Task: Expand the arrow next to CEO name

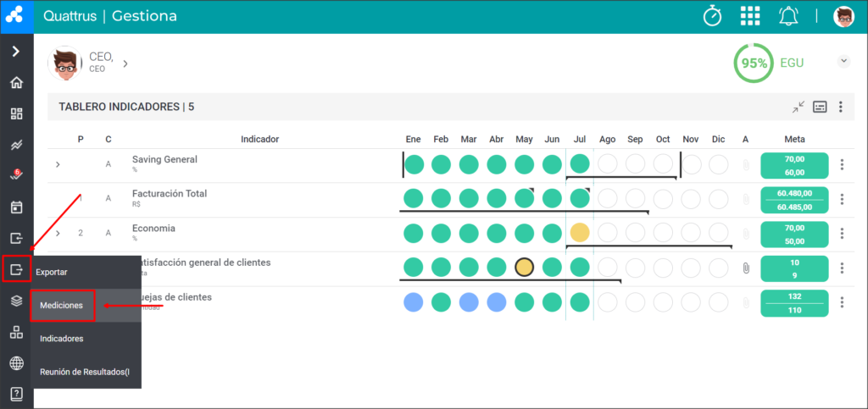Action: coord(125,64)
